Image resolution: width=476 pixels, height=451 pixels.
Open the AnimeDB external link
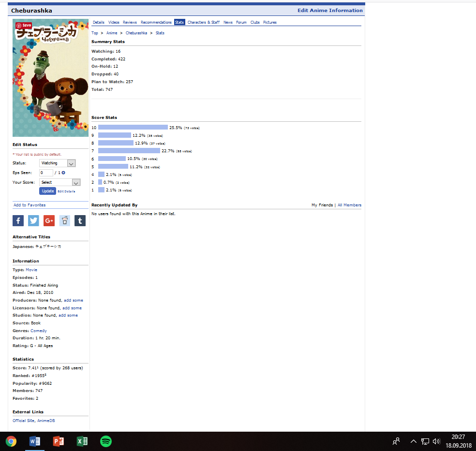(46, 421)
